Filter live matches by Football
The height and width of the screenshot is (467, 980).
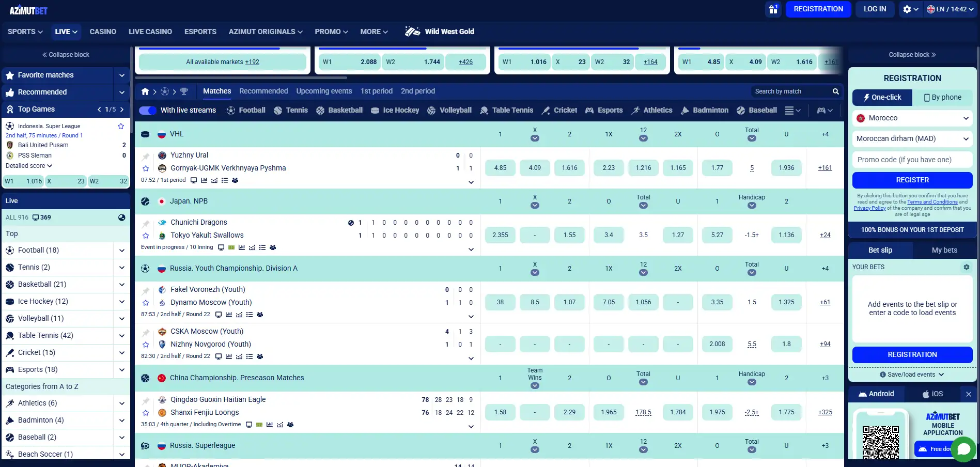point(246,110)
